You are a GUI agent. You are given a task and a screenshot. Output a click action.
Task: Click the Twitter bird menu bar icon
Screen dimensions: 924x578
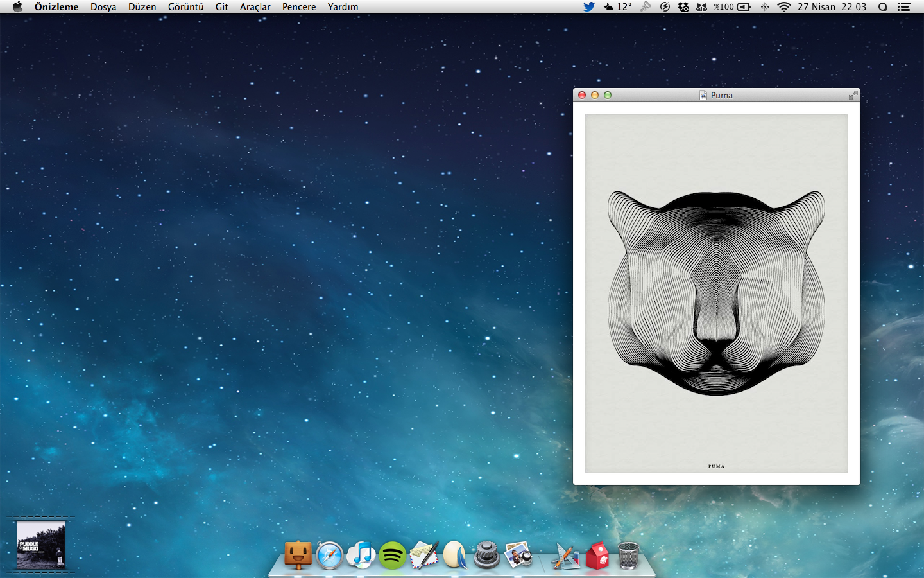pyautogui.click(x=589, y=7)
